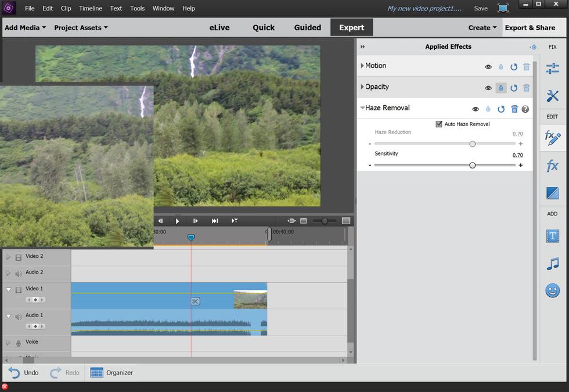
Task: Open the Adjust panel icon under FIX
Action: pos(552,69)
